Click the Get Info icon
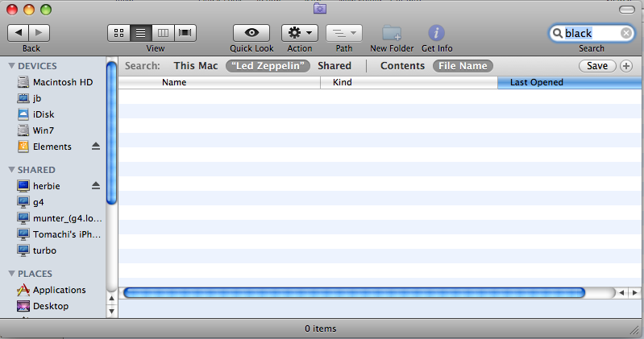The image size is (644, 339). [x=437, y=33]
